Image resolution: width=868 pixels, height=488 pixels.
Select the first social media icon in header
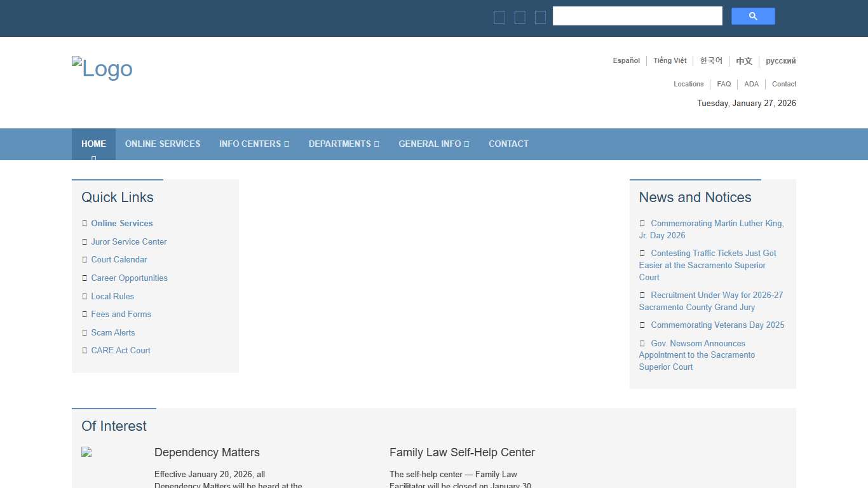pyautogui.click(x=499, y=17)
